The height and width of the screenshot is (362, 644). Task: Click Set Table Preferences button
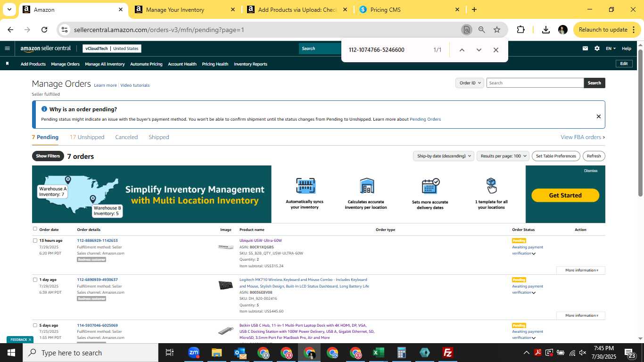click(556, 156)
